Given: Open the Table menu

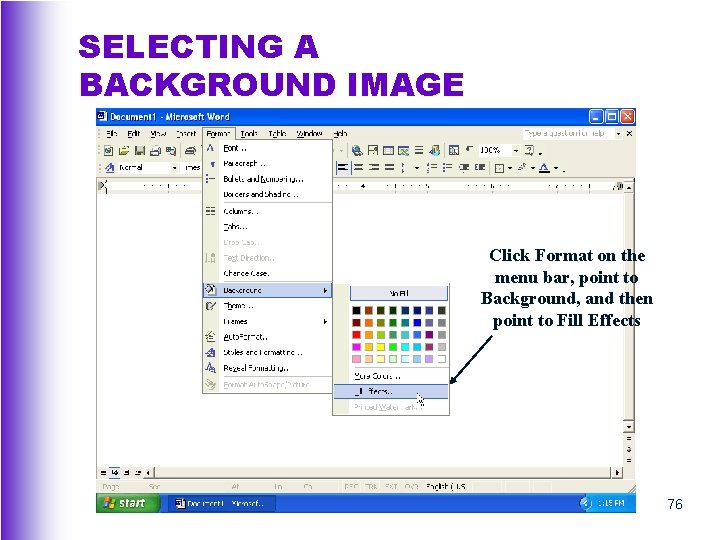Looking at the screenshot, I should click(x=277, y=134).
